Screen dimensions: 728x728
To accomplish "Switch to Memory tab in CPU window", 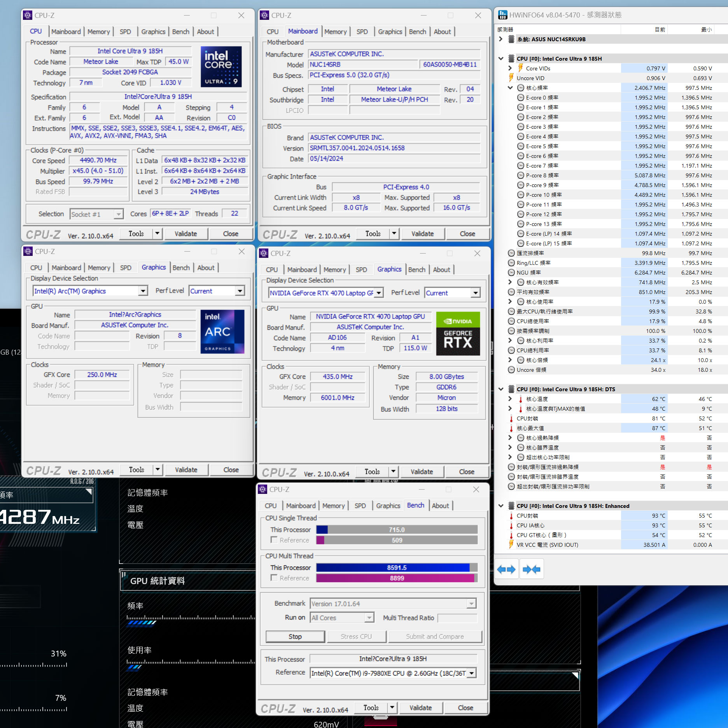I will tap(98, 31).
